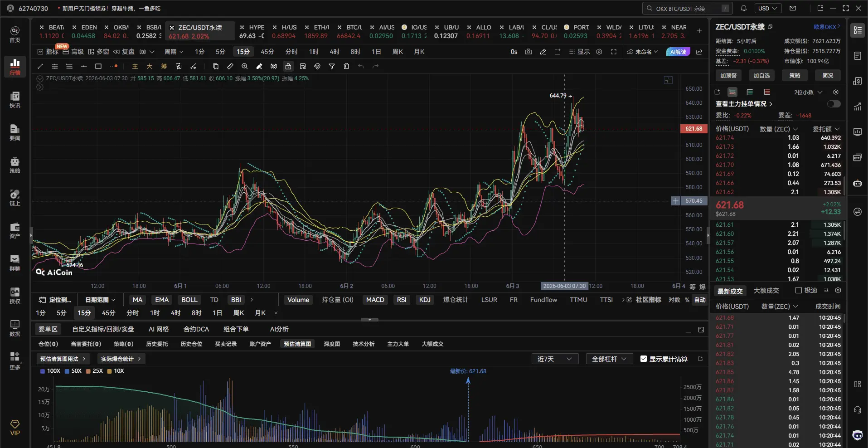The height and width of the screenshot is (448, 868).
Task: Click the 简况 overview button
Action: point(828,75)
